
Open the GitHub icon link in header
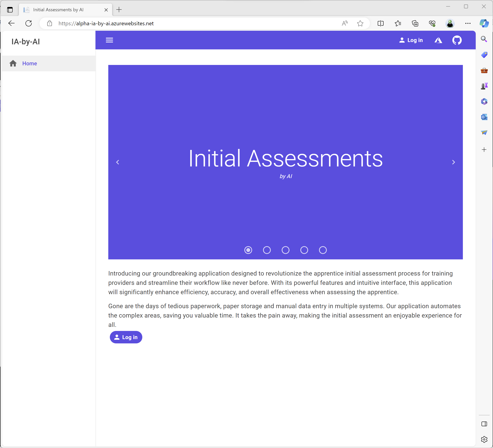[457, 40]
